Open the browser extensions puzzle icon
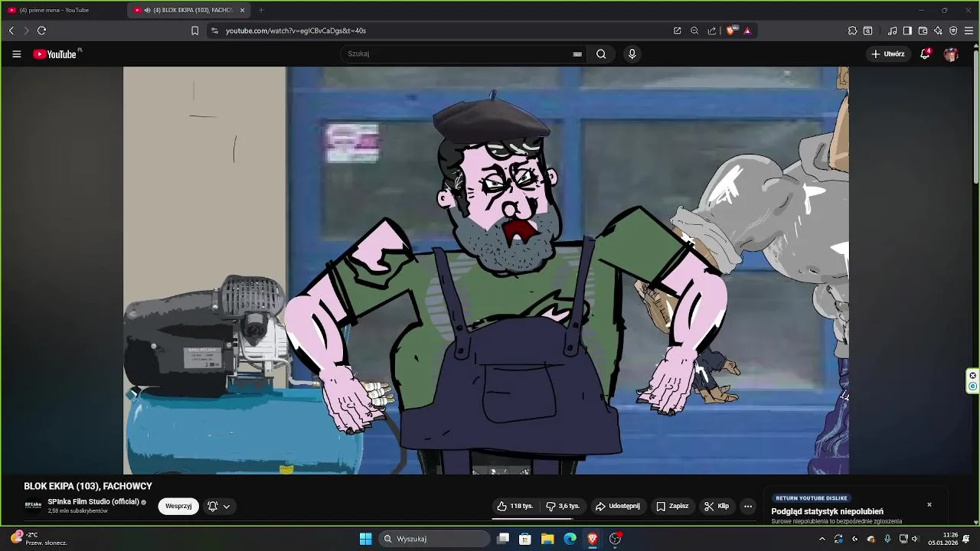 (852, 31)
